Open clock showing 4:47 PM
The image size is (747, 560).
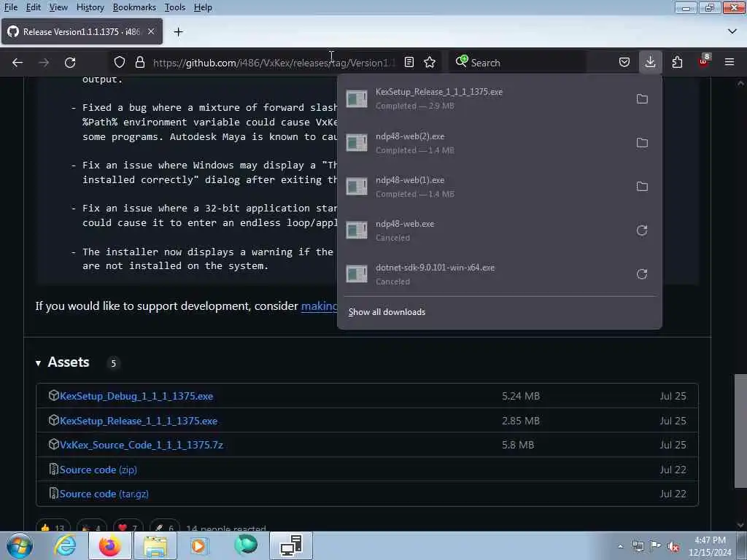[x=710, y=546]
